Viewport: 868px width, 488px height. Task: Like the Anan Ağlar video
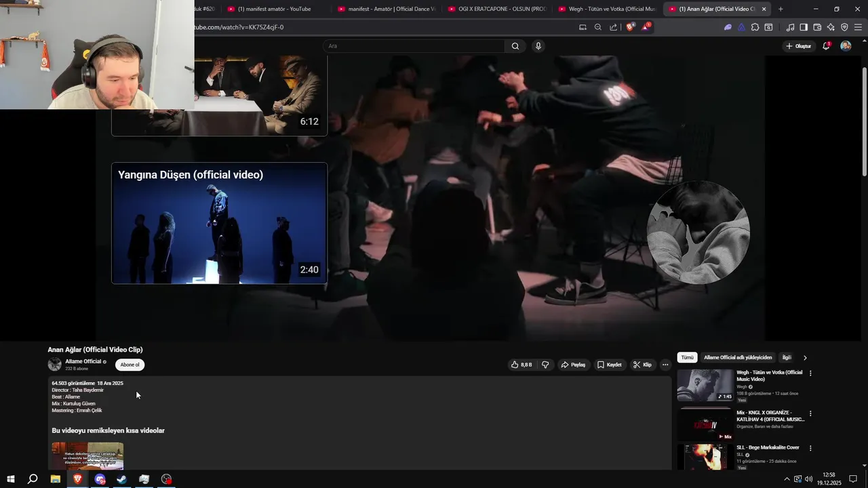pyautogui.click(x=521, y=365)
